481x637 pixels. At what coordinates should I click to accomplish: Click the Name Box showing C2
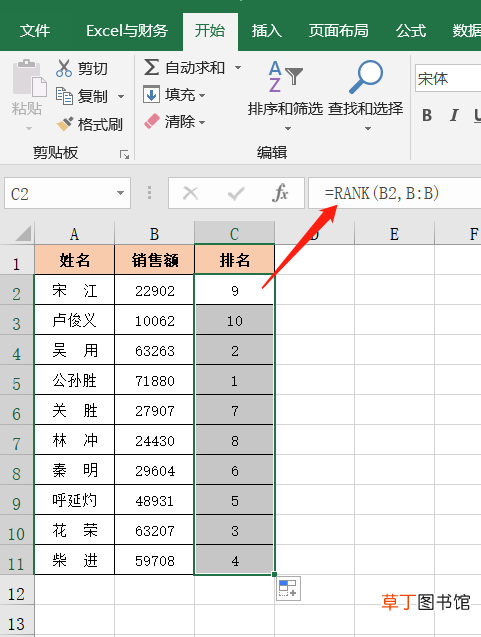(61, 193)
